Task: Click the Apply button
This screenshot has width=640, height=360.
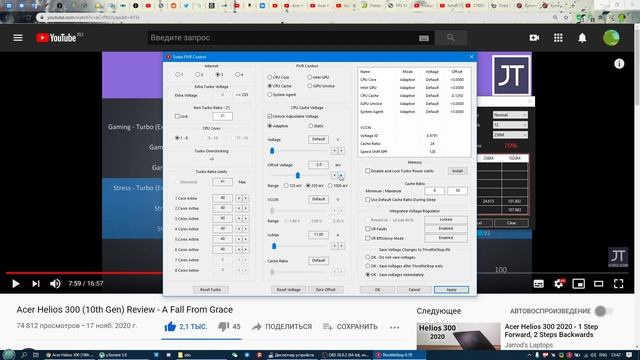Action: pyautogui.click(x=451, y=289)
